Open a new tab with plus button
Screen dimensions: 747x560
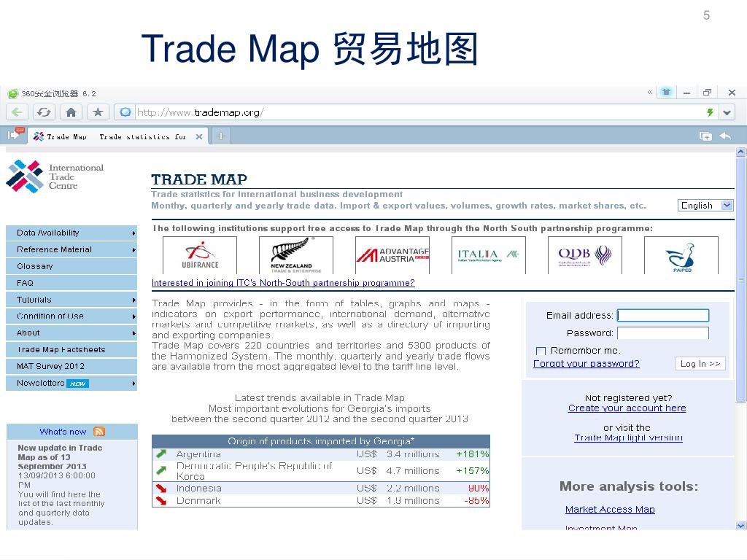220,136
